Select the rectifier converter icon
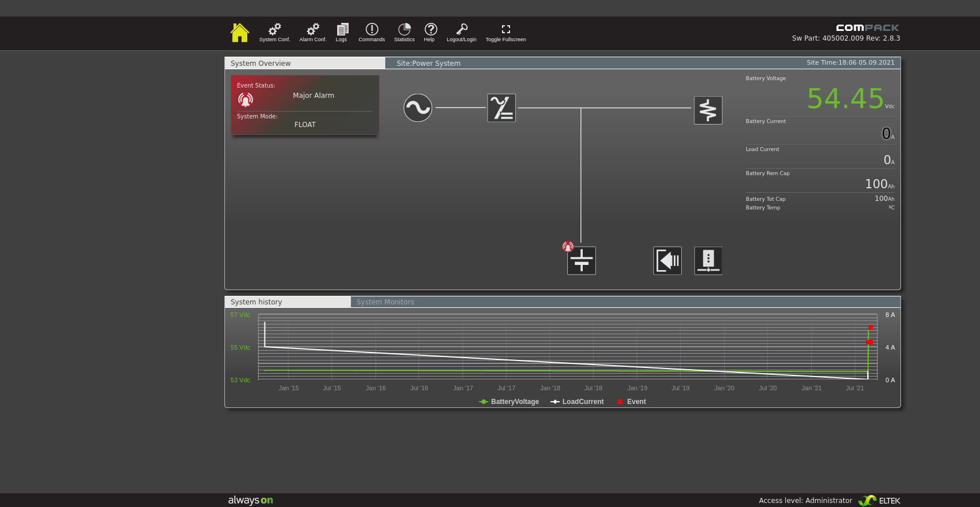Image resolution: width=980 pixels, height=507 pixels. tap(501, 108)
